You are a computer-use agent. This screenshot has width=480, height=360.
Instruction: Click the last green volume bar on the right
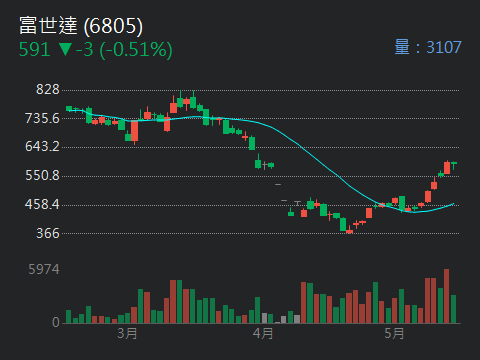[x=453, y=309]
